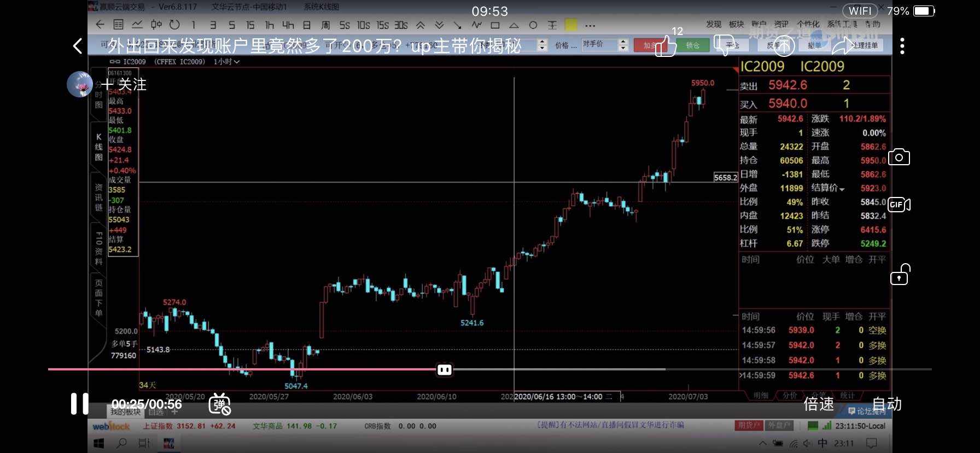Click the taskbar search magnifier
The width and height of the screenshot is (980, 453).
121,443
